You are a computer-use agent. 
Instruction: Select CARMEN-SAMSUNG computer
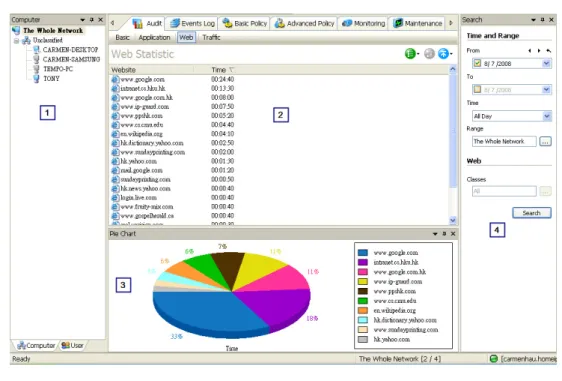pos(71,59)
